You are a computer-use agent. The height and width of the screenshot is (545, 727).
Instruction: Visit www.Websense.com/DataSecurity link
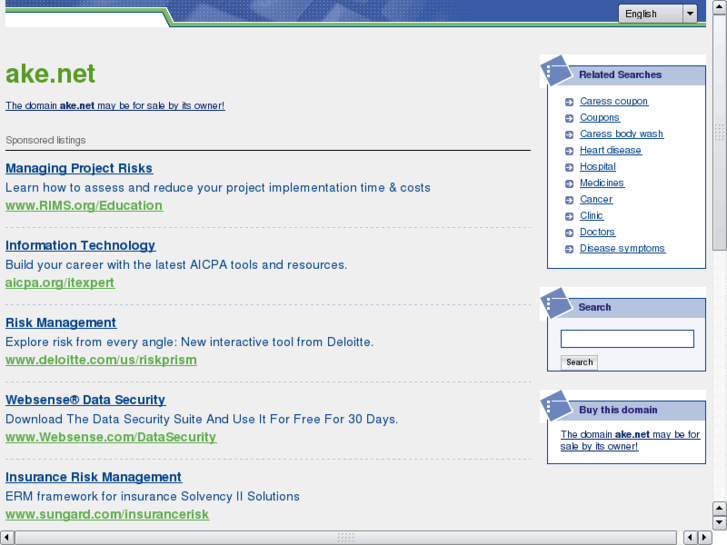pos(111,437)
